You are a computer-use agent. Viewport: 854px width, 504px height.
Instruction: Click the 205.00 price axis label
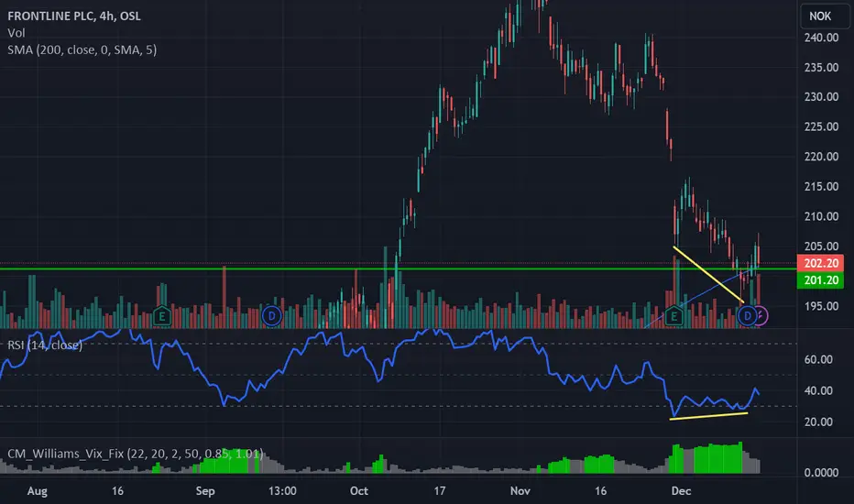tap(821, 247)
